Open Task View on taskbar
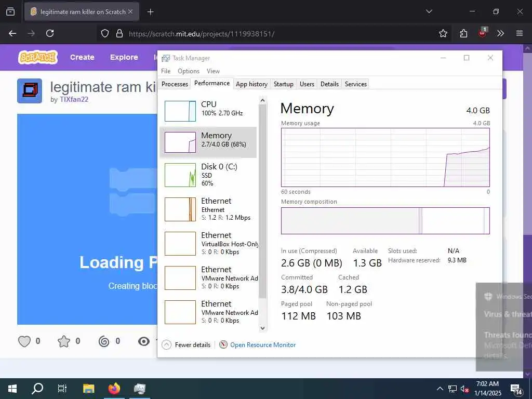The image size is (532, 399). pos(62,389)
